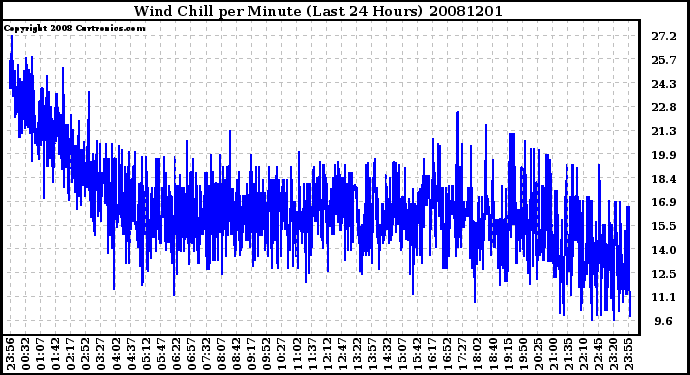Viewport: 690px width, 375px height.
Task: Click the 02:52 time label
Action: [86, 354]
